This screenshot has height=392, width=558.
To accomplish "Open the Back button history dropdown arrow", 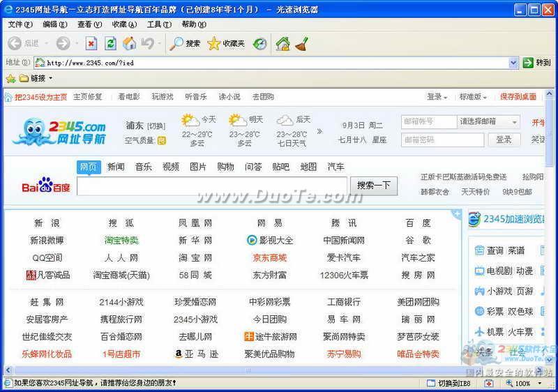I will click(x=46, y=44).
